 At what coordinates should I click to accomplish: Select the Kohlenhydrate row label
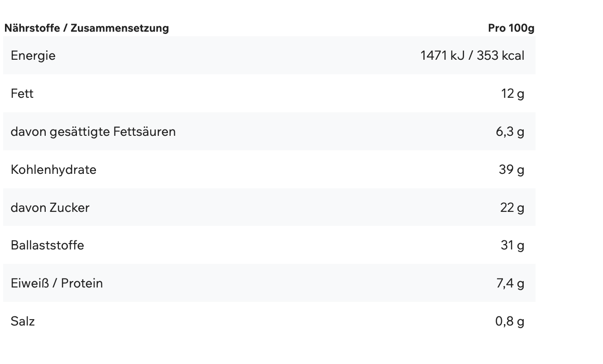pos(53,170)
